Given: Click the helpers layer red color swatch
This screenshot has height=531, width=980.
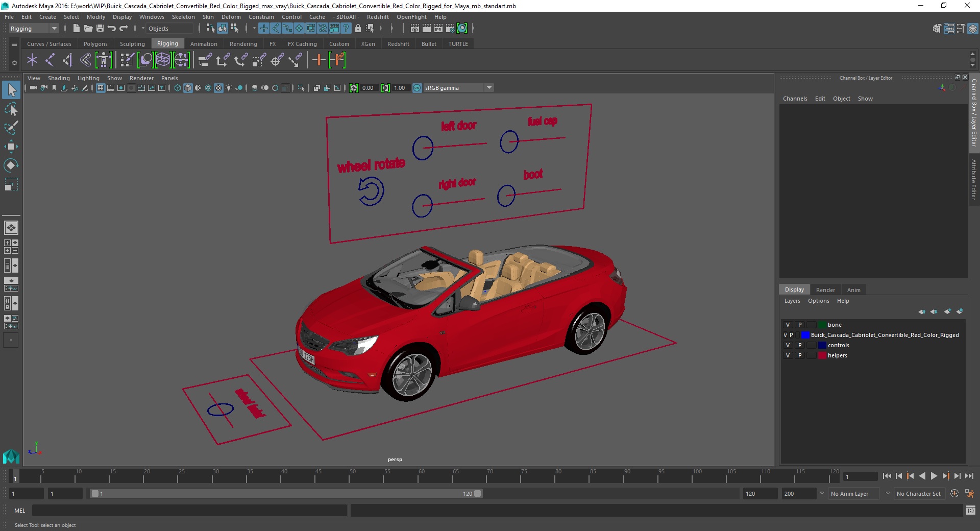Looking at the screenshot, I should click(x=822, y=355).
